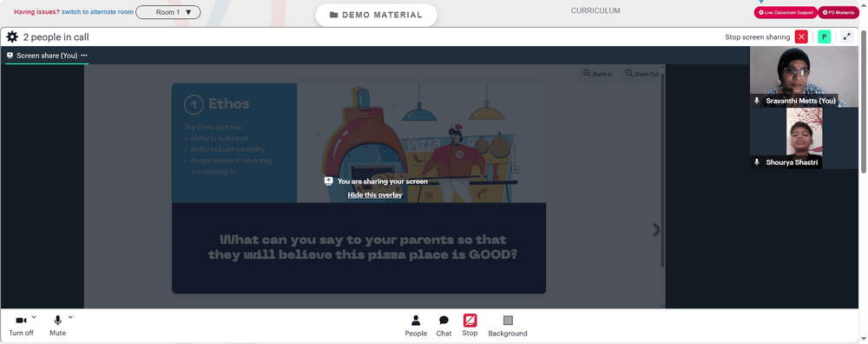Switch to the Curriculum tab

click(x=595, y=10)
